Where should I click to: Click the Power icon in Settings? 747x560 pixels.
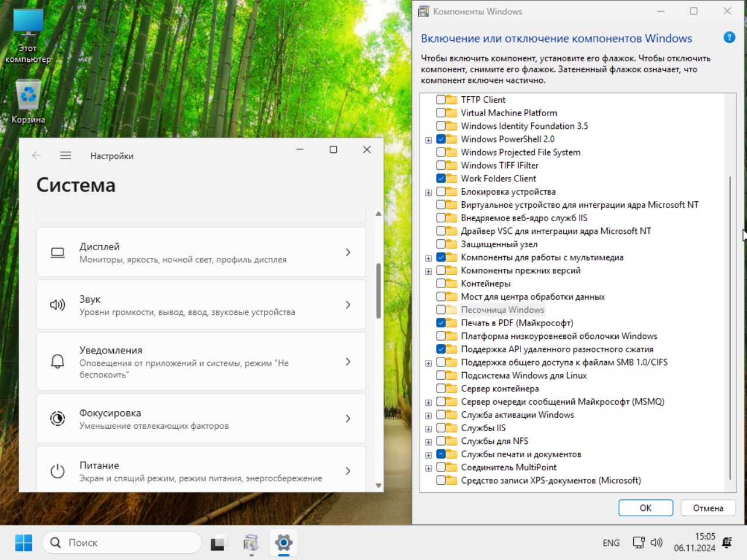pos(58,471)
